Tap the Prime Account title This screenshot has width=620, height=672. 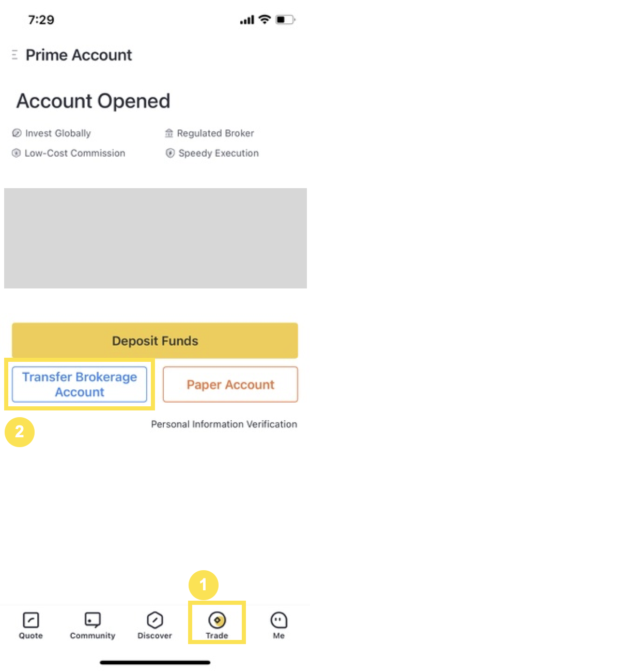[x=79, y=55]
